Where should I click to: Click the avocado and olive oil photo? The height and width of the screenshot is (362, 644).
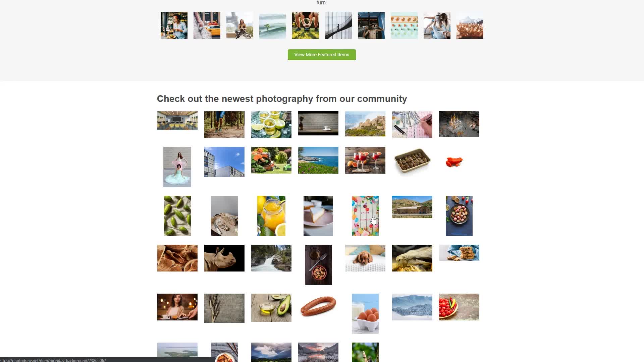[x=271, y=308]
